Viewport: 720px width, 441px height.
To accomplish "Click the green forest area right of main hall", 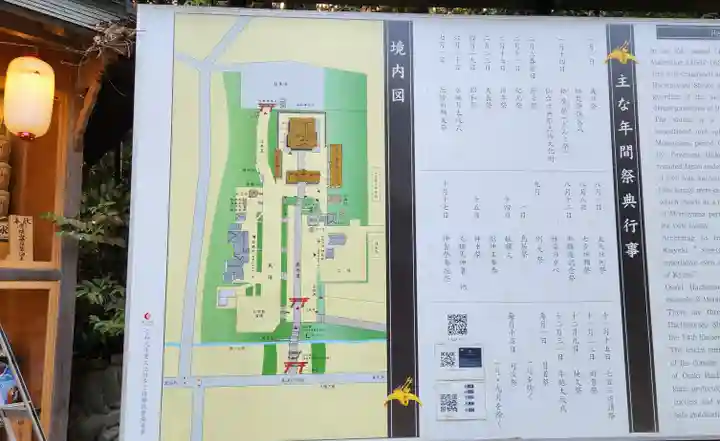I will click(x=346, y=130).
